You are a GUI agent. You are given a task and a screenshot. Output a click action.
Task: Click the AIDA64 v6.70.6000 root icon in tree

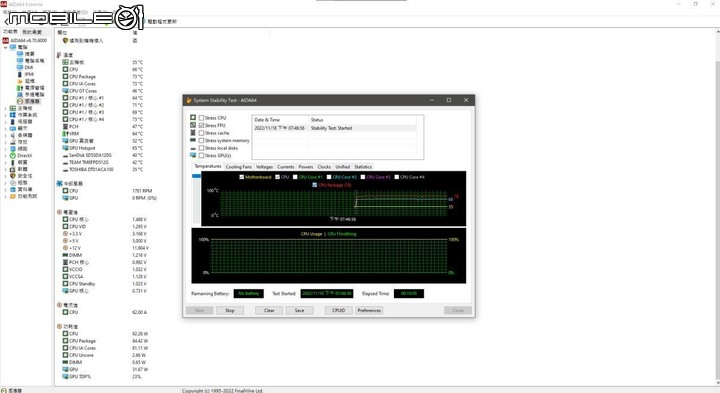6,40
